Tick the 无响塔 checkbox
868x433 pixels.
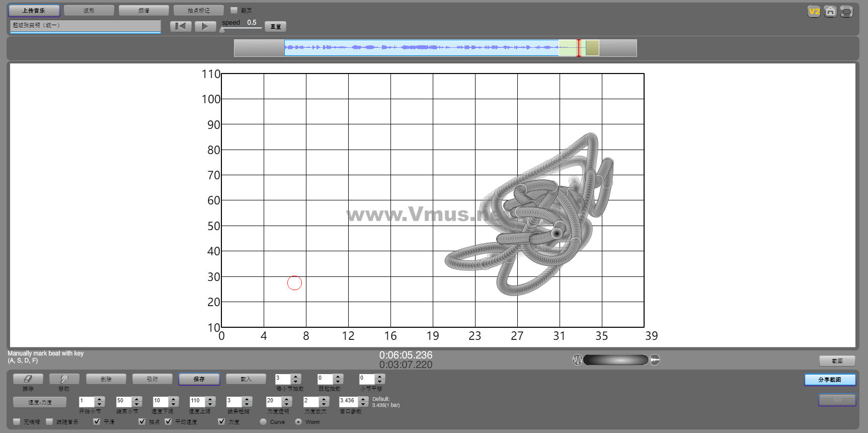[x=17, y=421]
